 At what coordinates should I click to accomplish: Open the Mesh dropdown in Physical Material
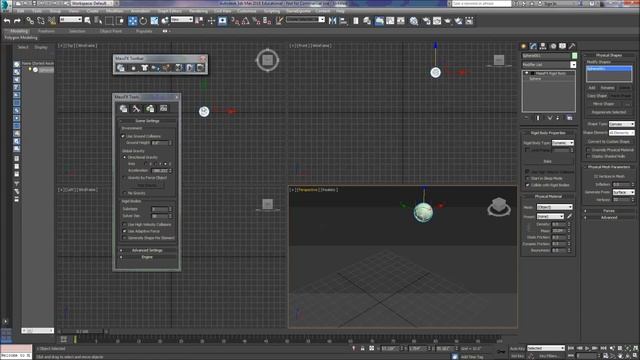pos(554,207)
